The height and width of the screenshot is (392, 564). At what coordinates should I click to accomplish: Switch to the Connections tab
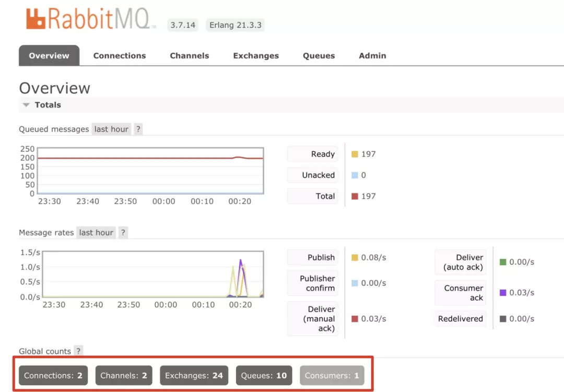[x=120, y=56]
